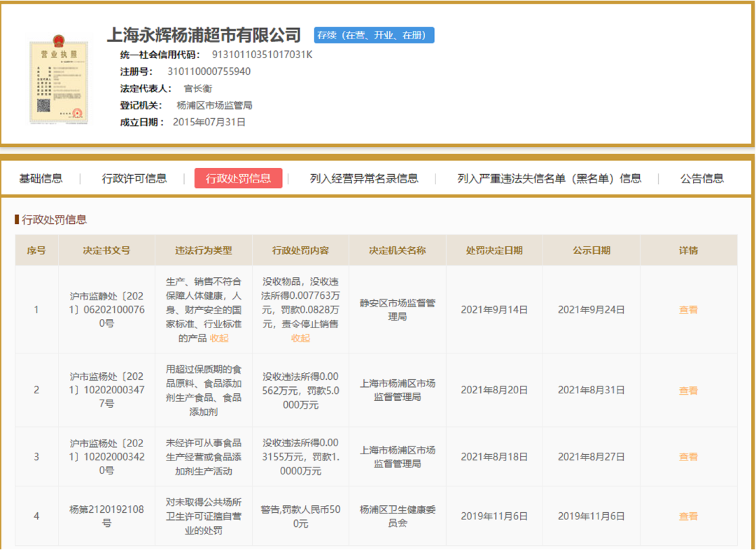This screenshot has height=550, width=756.
Task: View details for penalty dated 2021年8月18日
Action: point(688,457)
